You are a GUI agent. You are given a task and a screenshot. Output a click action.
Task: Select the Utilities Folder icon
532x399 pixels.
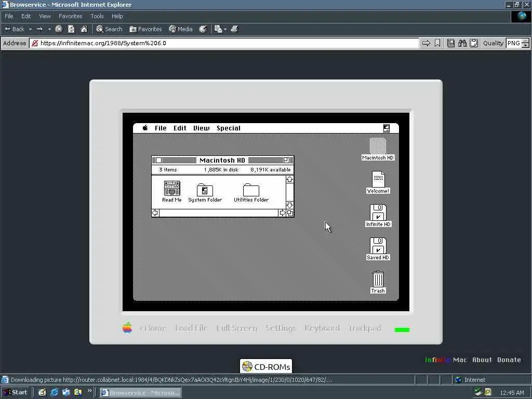[x=251, y=193]
